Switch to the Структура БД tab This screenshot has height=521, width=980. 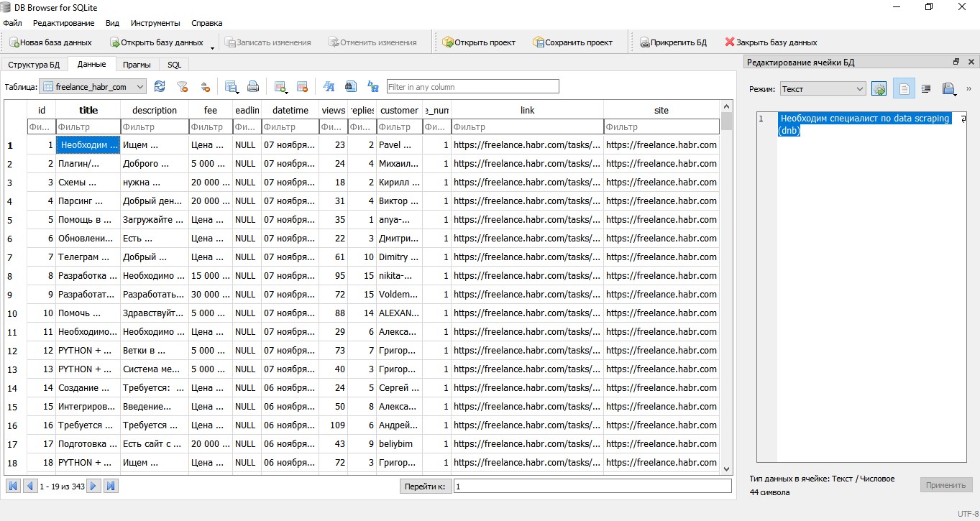[34, 65]
